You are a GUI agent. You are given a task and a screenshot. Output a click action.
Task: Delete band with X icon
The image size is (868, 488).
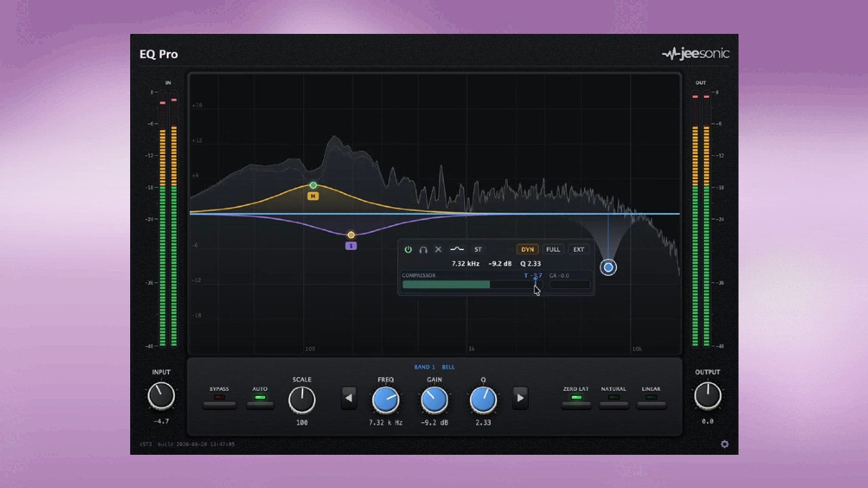[438, 249]
